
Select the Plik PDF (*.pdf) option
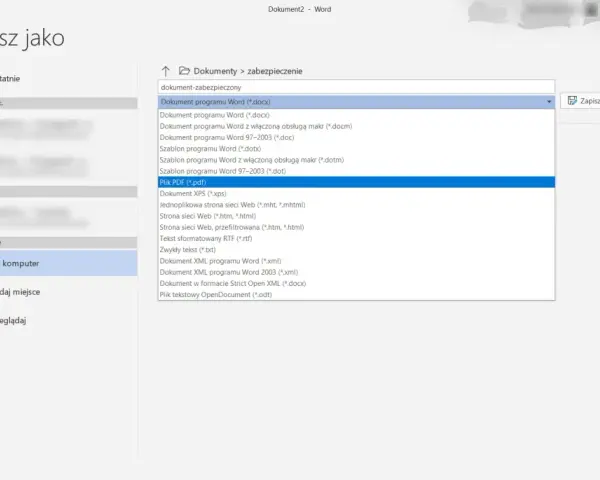(356, 182)
